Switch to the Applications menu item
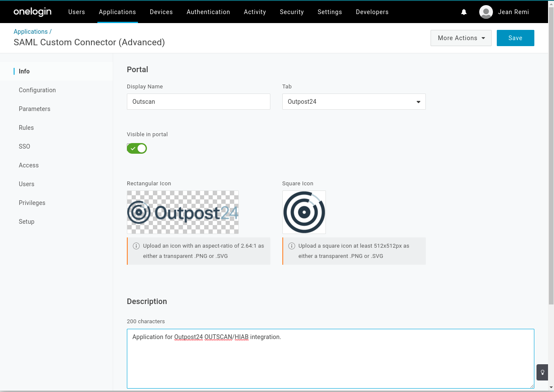Viewport: 554px width, 392px height. coord(117,12)
